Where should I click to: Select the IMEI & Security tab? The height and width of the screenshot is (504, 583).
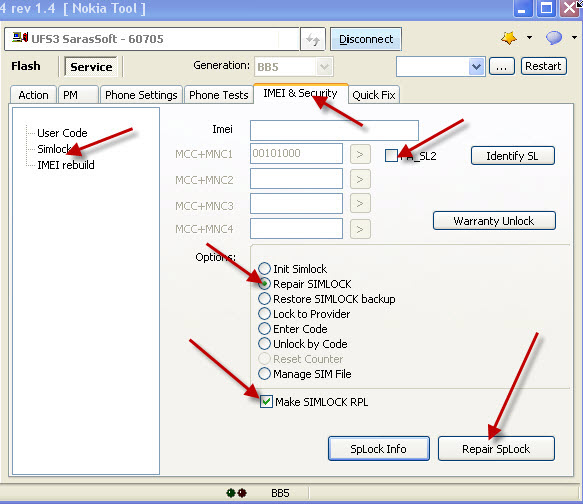pyautogui.click(x=300, y=93)
